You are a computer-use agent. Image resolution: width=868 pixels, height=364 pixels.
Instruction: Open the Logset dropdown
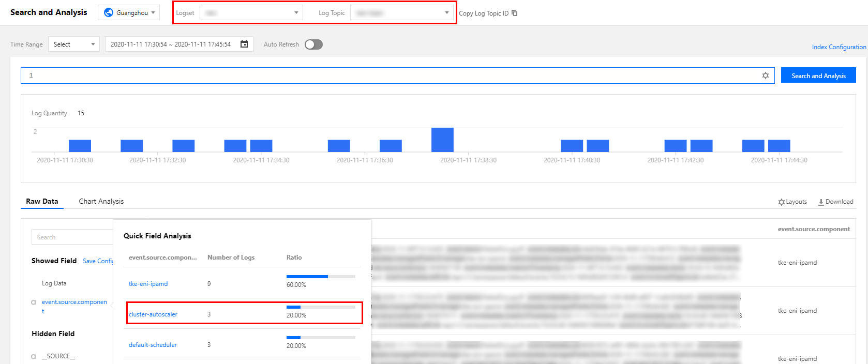(x=251, y=12)
